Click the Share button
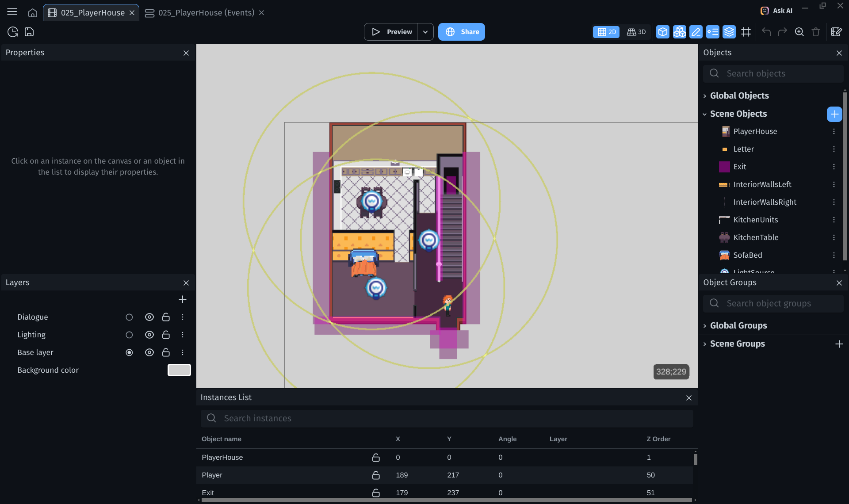This screenshot has height=504, width=849. click(x=461, y=32)
